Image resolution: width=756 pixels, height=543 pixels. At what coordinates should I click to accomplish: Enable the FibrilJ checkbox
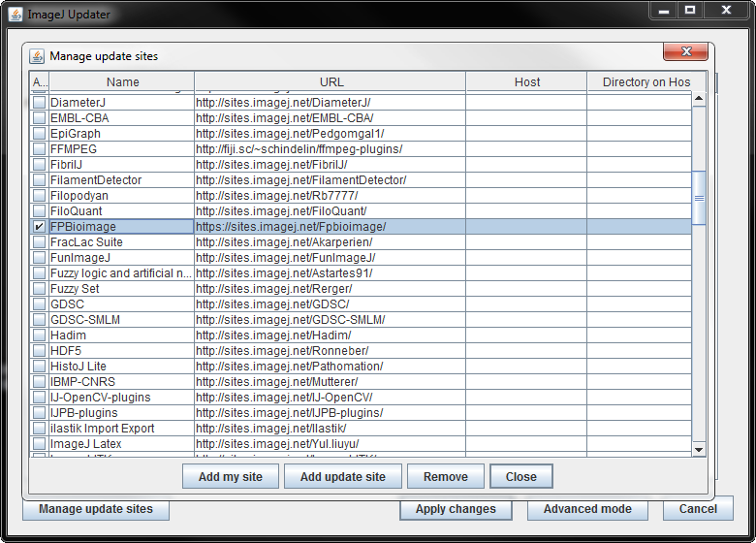tap(39, 165)
